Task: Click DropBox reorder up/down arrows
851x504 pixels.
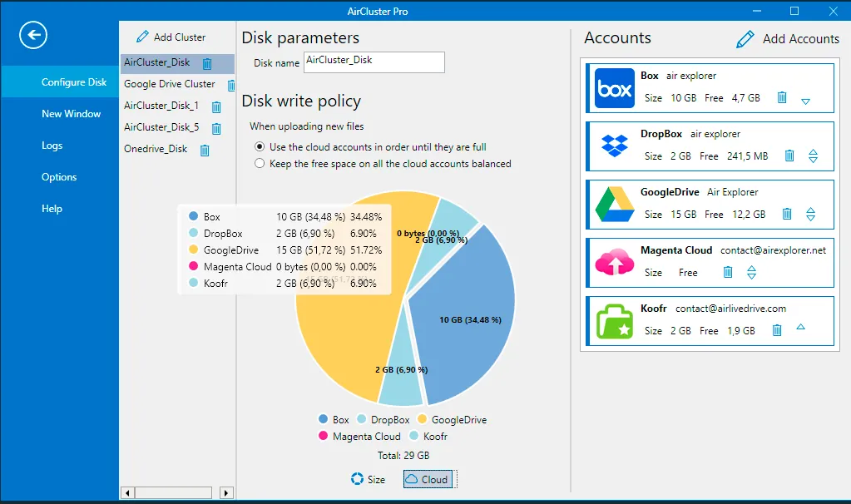Action: click(813, 156)
